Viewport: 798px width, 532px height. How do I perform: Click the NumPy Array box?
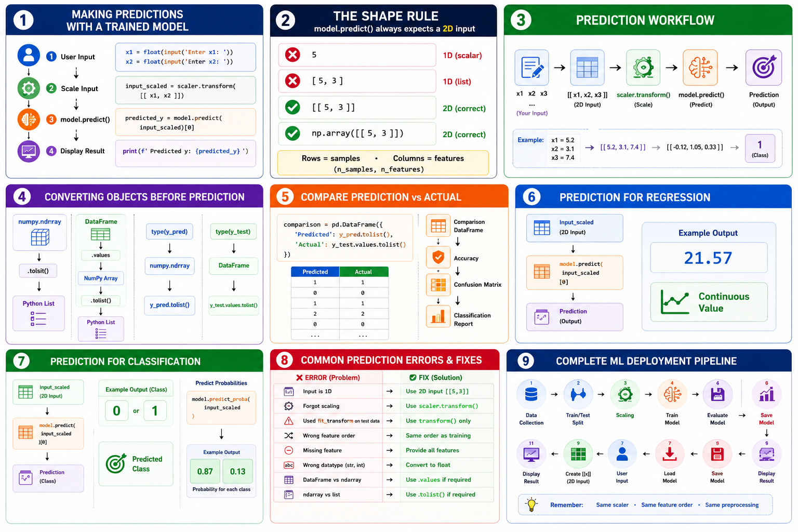pos(101,278)
